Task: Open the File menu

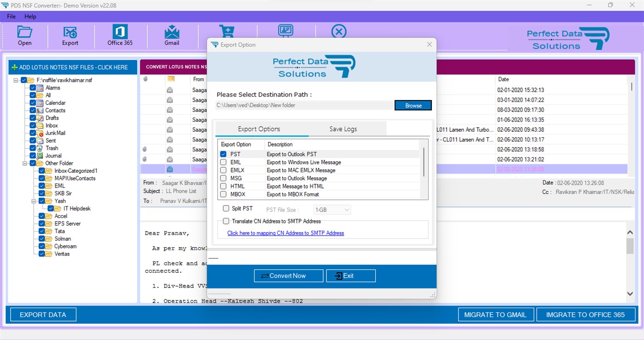Action: click(x=11, y=16)
